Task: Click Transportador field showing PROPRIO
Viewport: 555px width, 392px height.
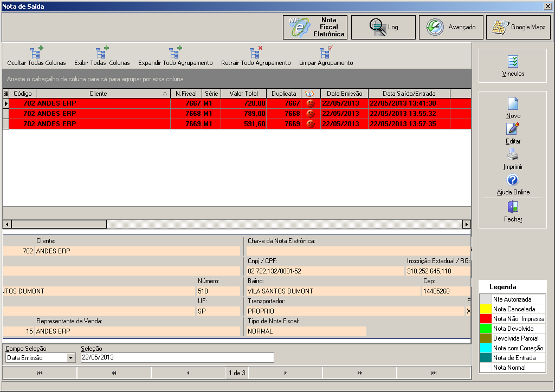Action: [x=355, y=311]
